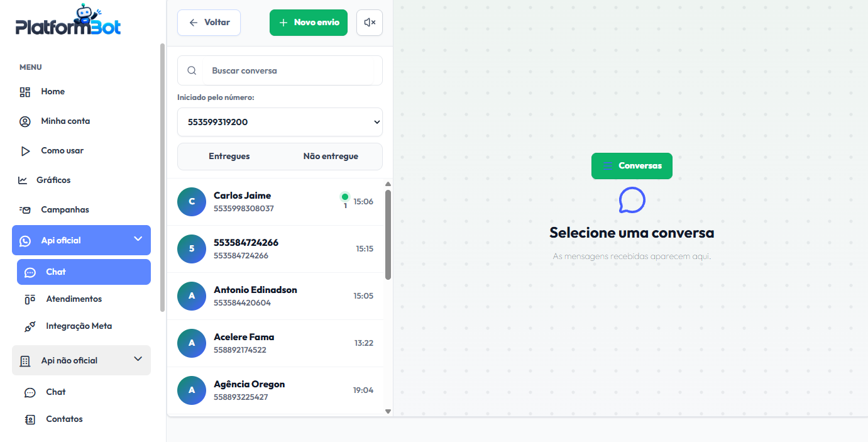Image resolution: width=868 pixels, height=442 pixels.
Task: Select the Não entregue tab
Action: [331, 157]
